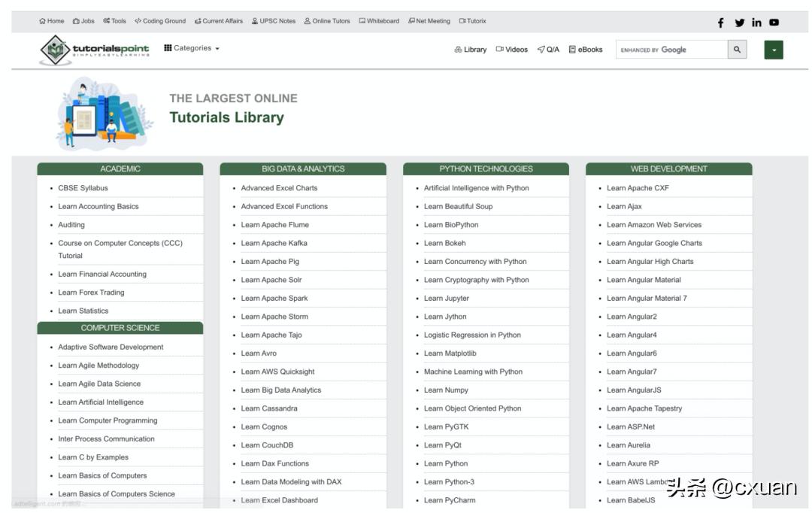
Task: Open the Twitter social icon
Action: (740, 23)
